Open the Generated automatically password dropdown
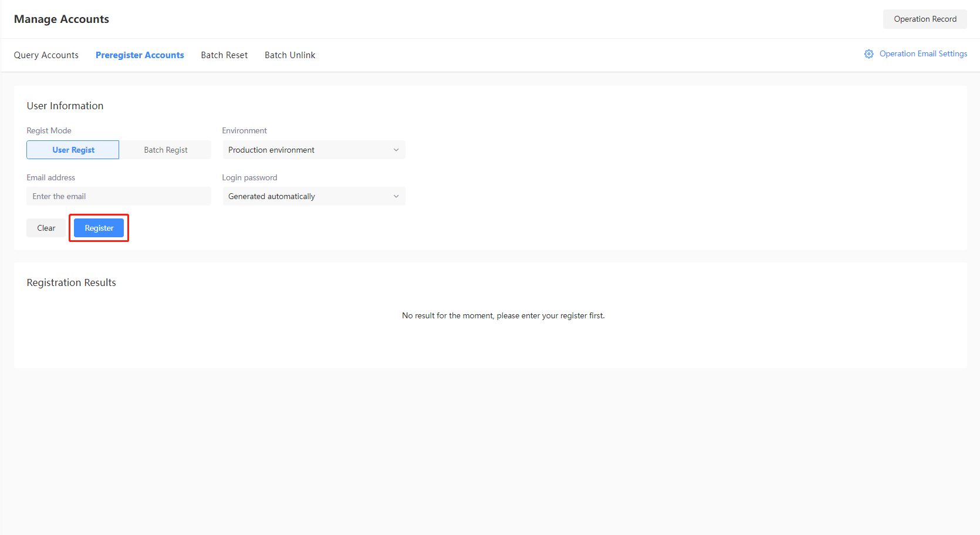980x535 pixels. coord(313,196)
